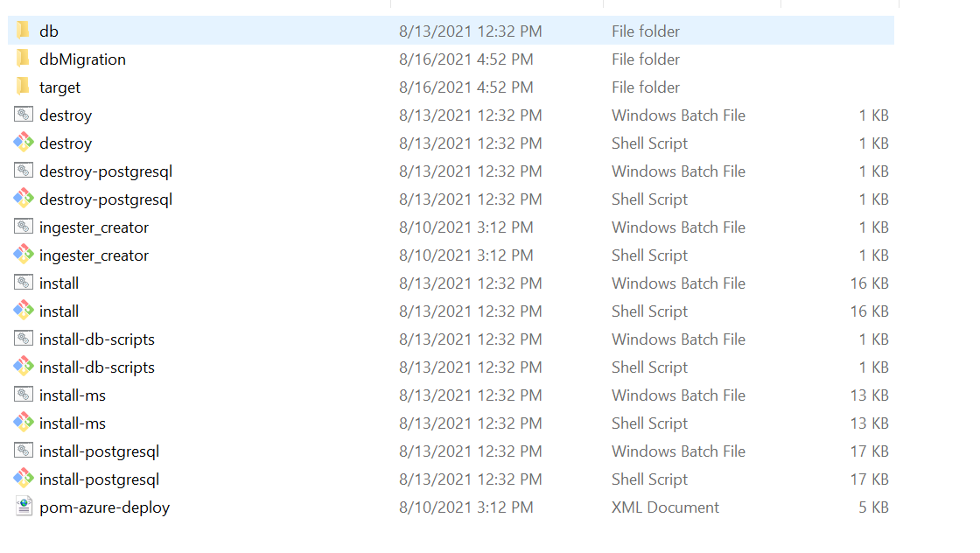Click the ingester_creator shell script icon
980x553 pixels.
pyautogui.click(x=24, y=255)
